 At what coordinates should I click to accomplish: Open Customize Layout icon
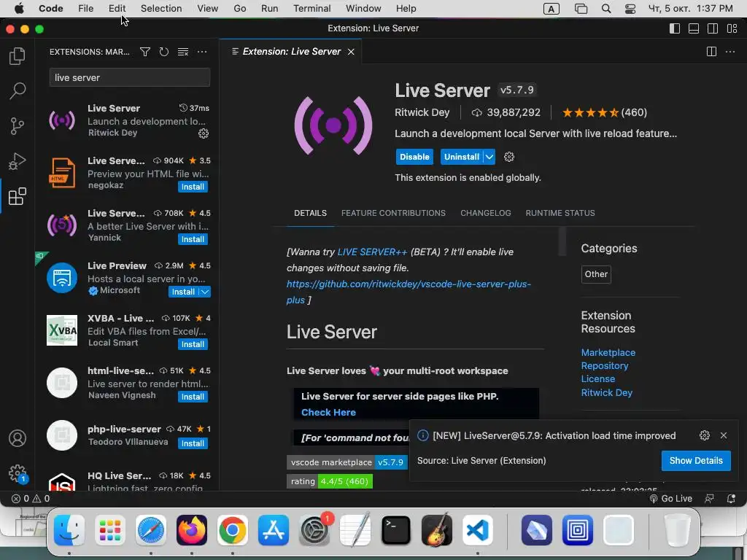(x=732, y=28)
